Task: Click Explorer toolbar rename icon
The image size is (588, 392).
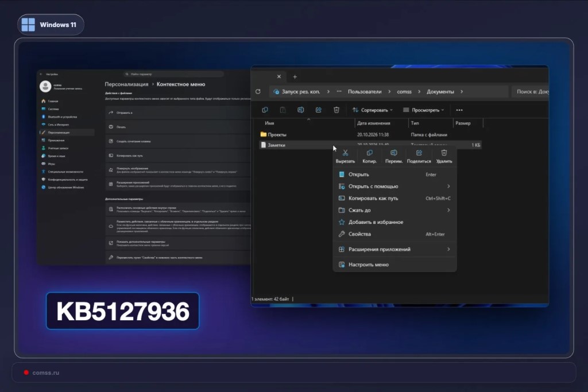Action: tap(300, 110)
